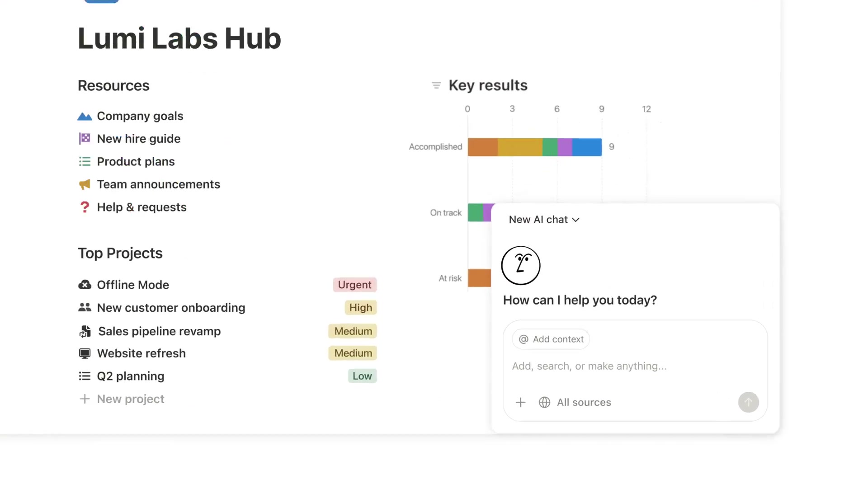Open Product plans page
868x488 pixels.
coord(136,162)
